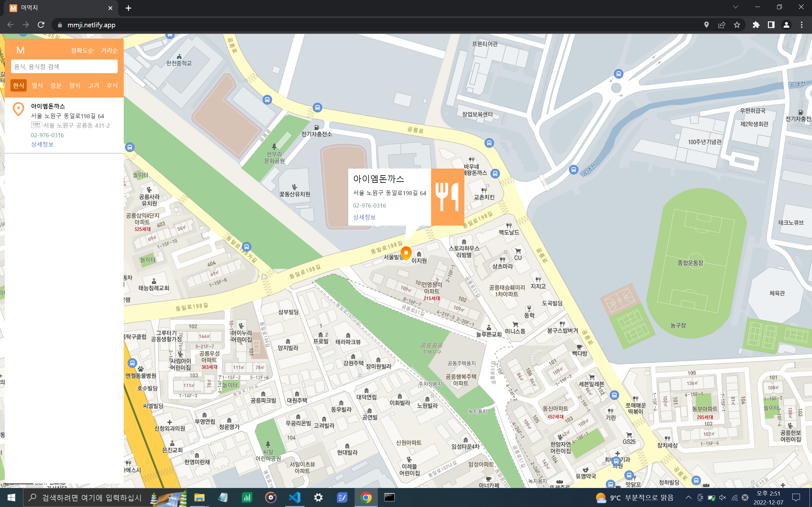Click the fork and knife restaurant icon

pos(447,197)
